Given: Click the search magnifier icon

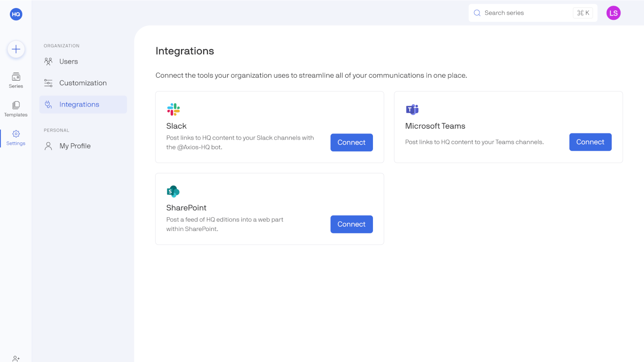Looking at the screenshot, I should coord(477,13).
